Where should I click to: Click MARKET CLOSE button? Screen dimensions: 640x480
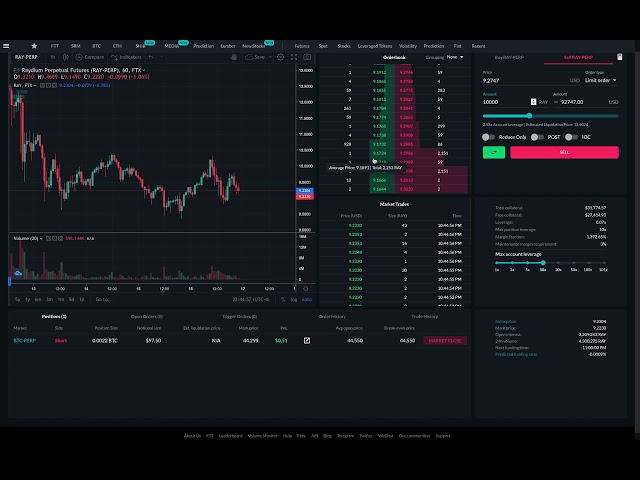point(445,340)
